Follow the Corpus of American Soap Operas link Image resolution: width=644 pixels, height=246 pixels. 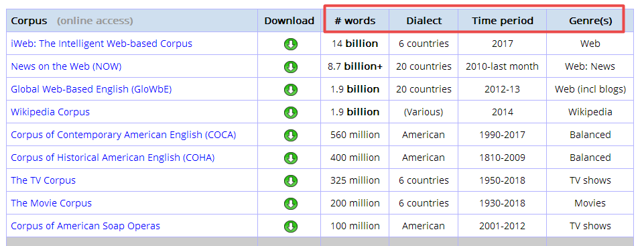(85, 226)
